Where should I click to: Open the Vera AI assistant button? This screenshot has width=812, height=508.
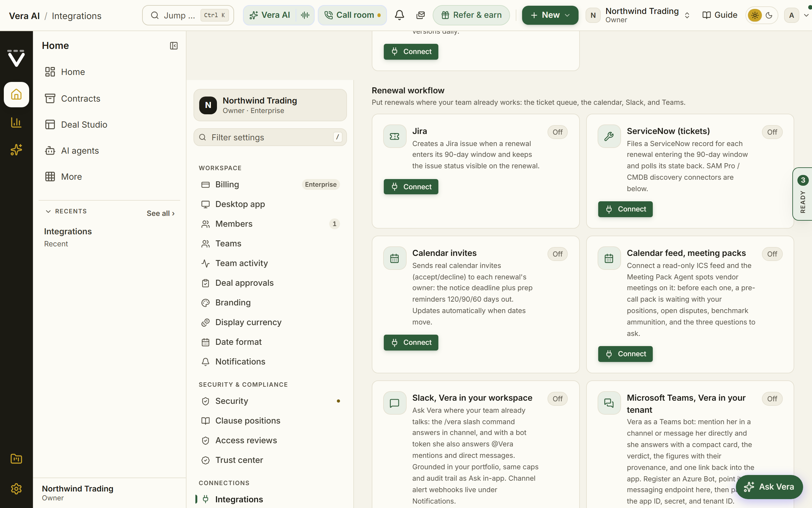(x=270, y=15)
